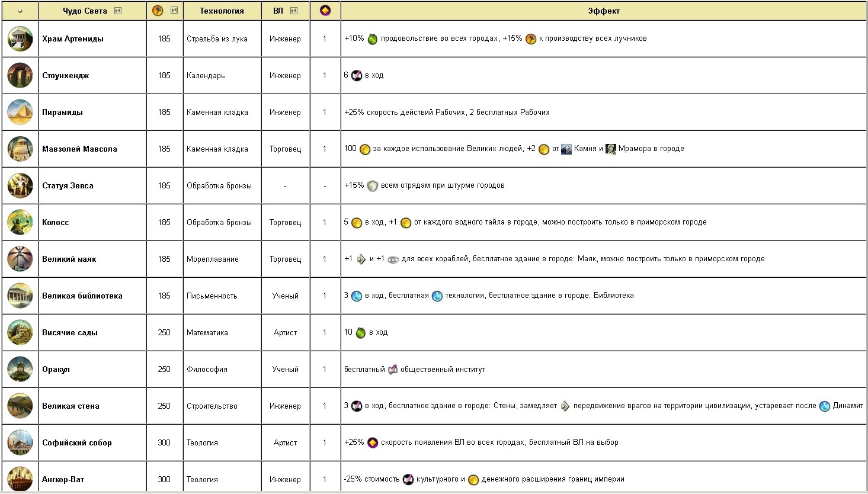Select the Софийский собор name text
This screenshot has width=868, height=494.
(77, 443)
